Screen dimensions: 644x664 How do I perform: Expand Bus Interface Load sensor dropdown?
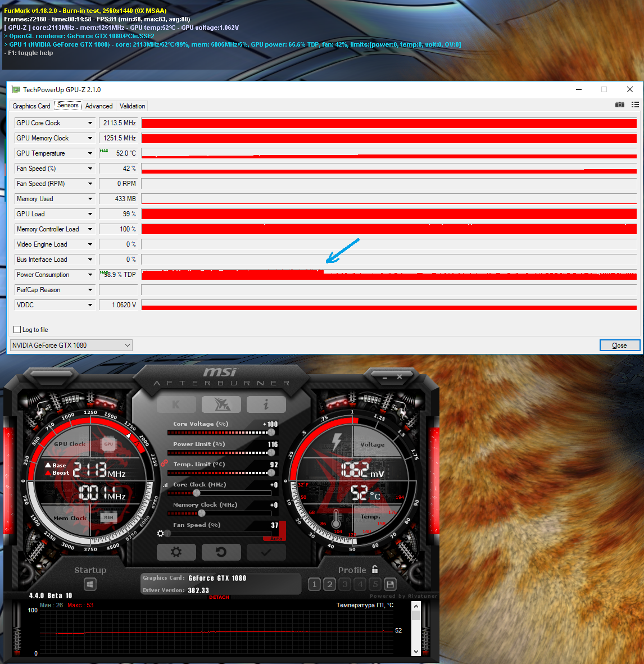click(90, 260)
